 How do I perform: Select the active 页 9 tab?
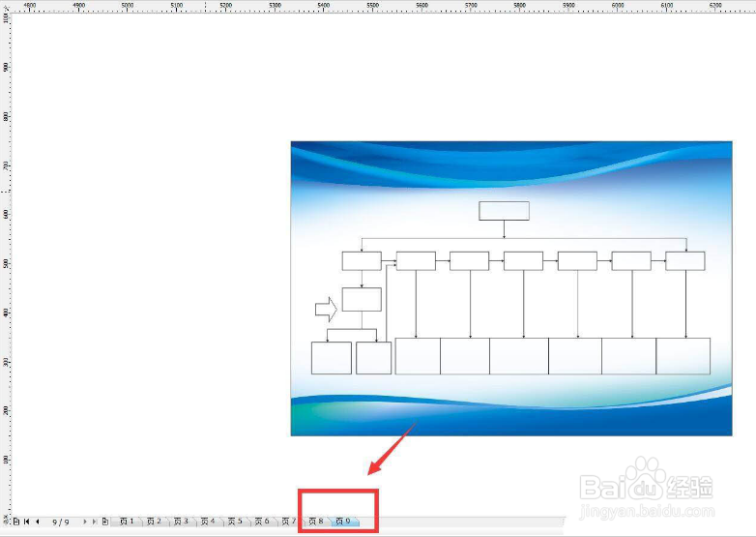343,522
